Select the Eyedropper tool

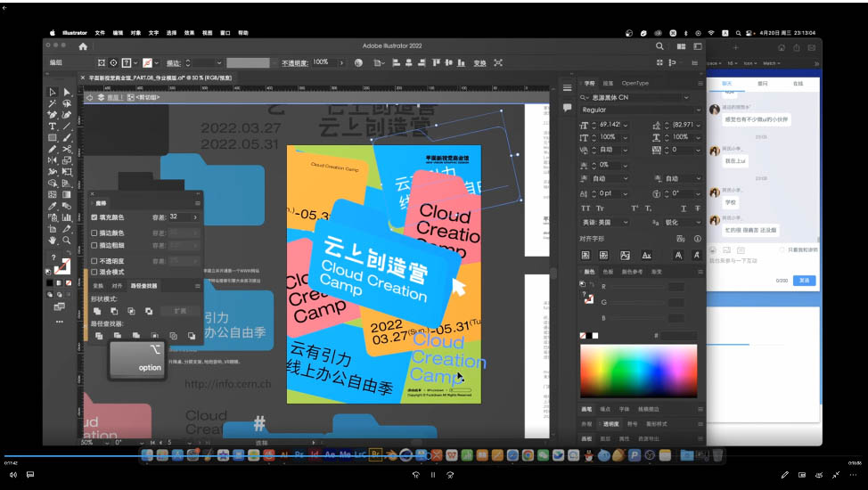(x=52, y=206)
